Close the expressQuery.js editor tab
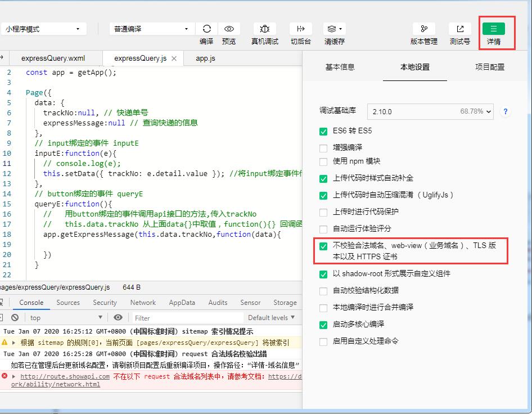 coord(174,58)
